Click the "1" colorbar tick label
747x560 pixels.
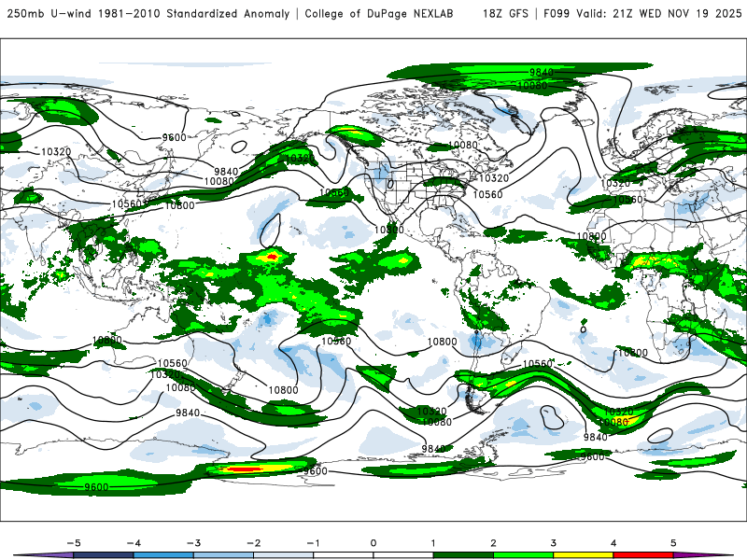click(433, 543)
